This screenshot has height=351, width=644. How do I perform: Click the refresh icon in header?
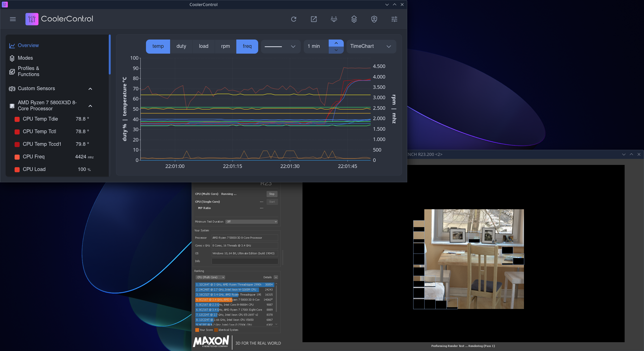pyautogui.click(x=293, y=19)
